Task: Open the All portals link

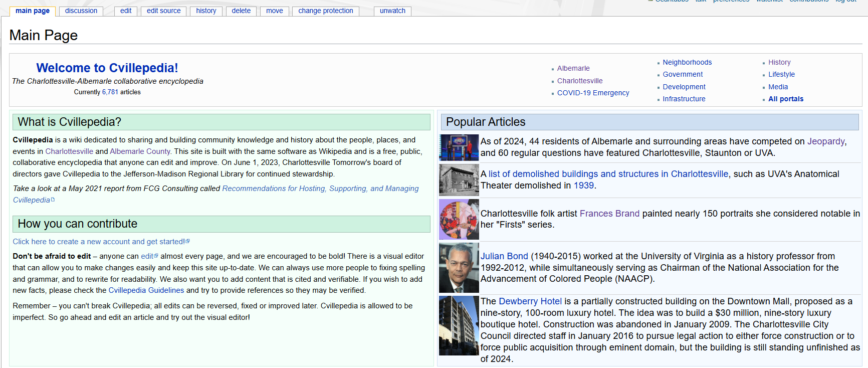Action: point(786,99)
